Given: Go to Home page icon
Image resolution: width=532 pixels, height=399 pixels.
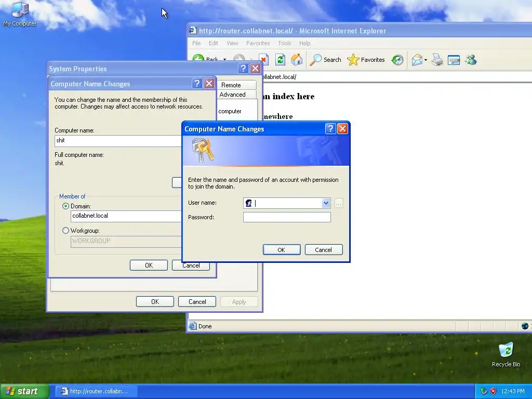Looking at the screenshot, I should [297, 60].
